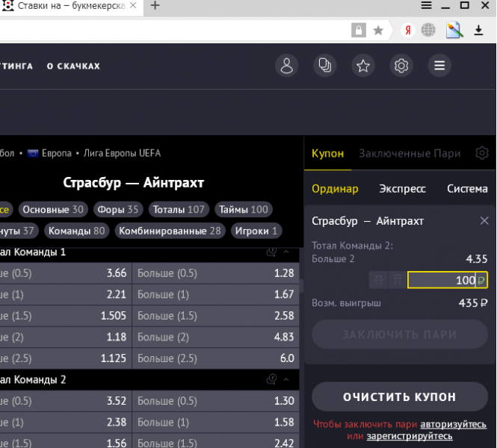
Task: Open browser downloads arrow icon
Action: click(x=479, y=30)
